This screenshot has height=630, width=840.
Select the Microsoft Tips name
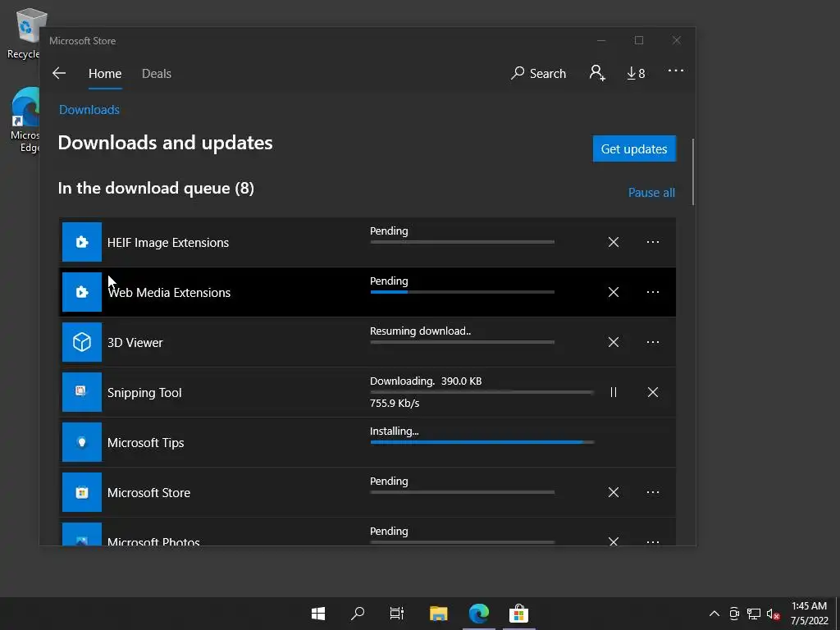[x=146, y=442]
